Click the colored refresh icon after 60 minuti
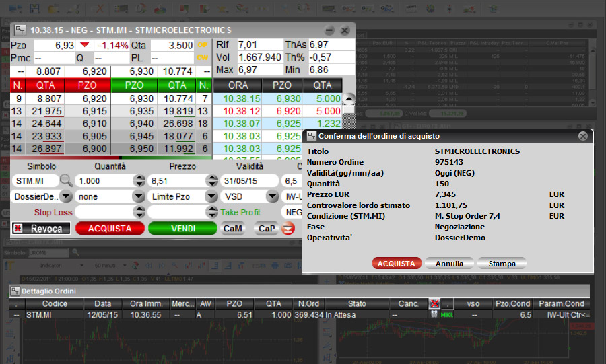 pos(135,266)
